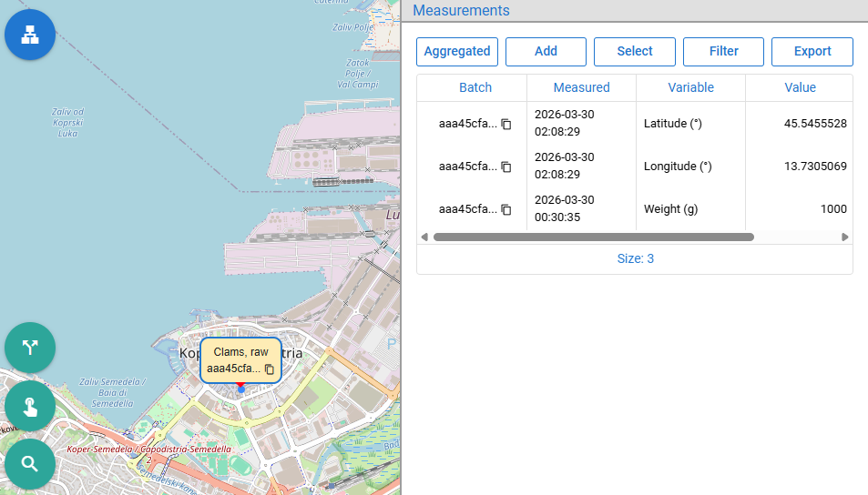Viewport: 868px width, 495px height.
Task: Click the horizontal scrollbar thumb
Action: pyautogui.click(x=594, y=237)
